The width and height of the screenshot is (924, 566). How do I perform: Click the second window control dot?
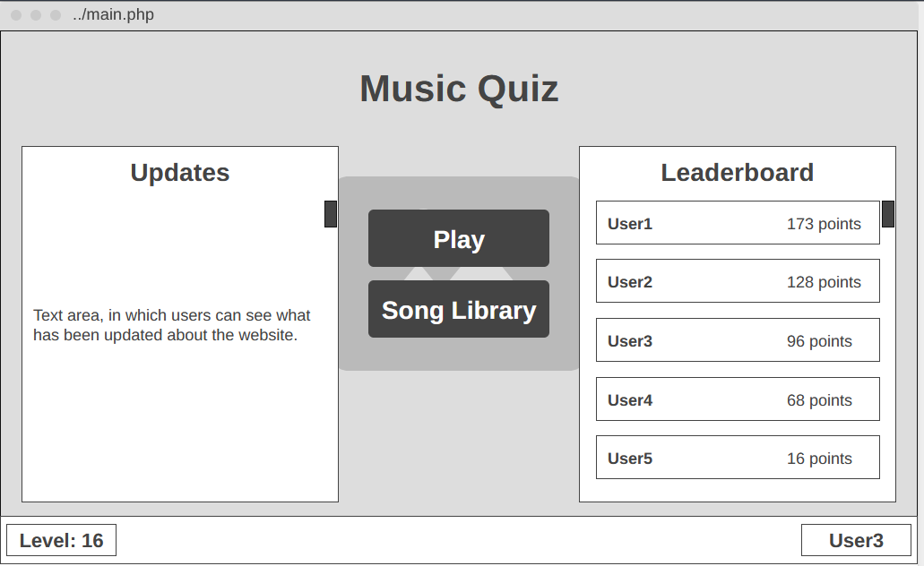(36, 15)
